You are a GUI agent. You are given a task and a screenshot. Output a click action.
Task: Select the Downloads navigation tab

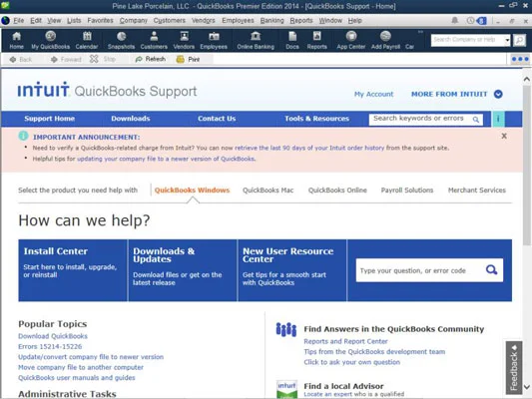[131, 119]
